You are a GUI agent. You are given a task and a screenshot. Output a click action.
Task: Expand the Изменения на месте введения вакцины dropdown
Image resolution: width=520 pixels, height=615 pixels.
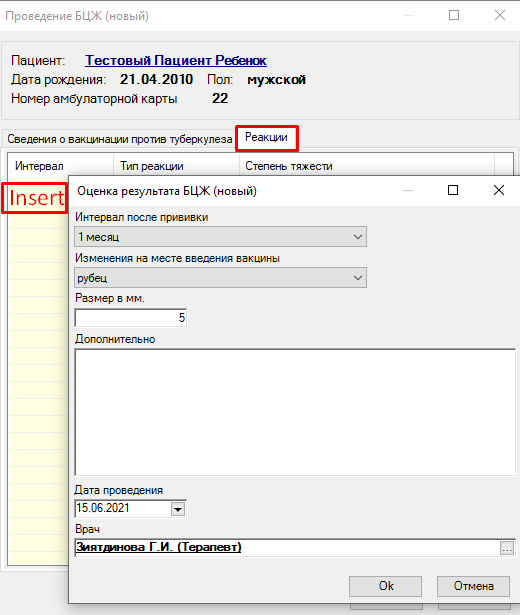(x=357, y=278)
